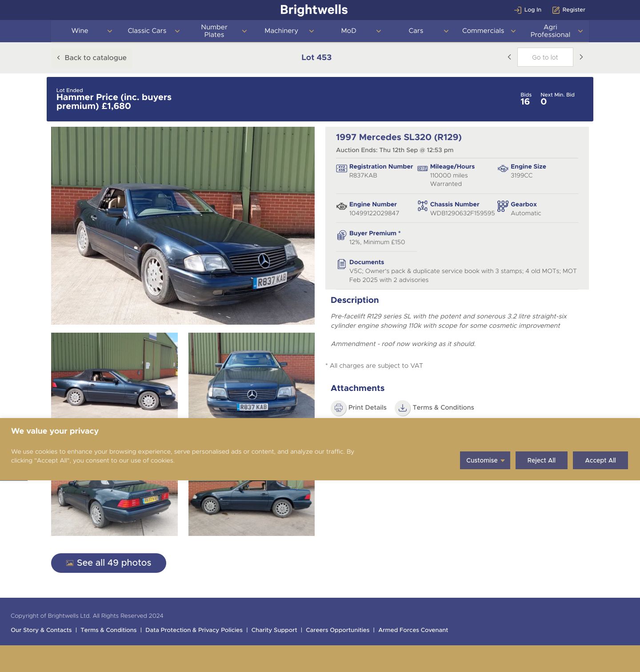Go to the next lot arrow
This screenshot has height=672, width=640.
[x=581, y=57]
